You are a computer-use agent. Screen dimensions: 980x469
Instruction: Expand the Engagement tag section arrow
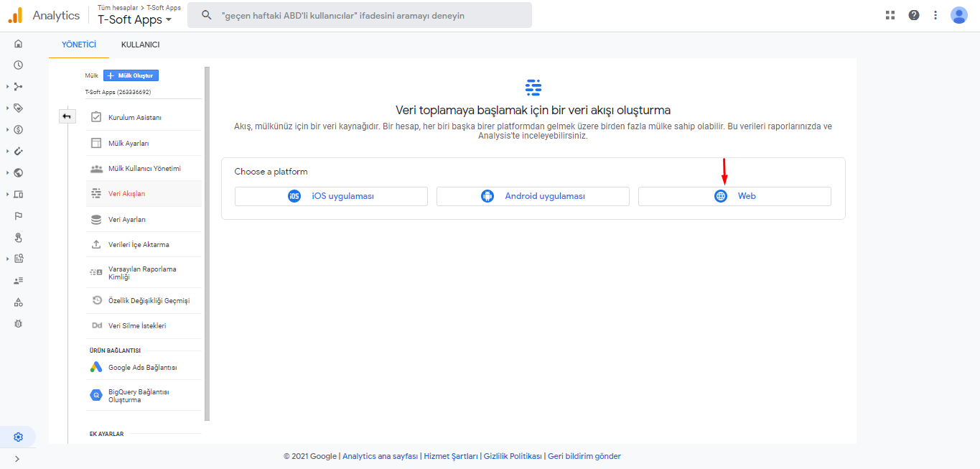tap(7, 108)
